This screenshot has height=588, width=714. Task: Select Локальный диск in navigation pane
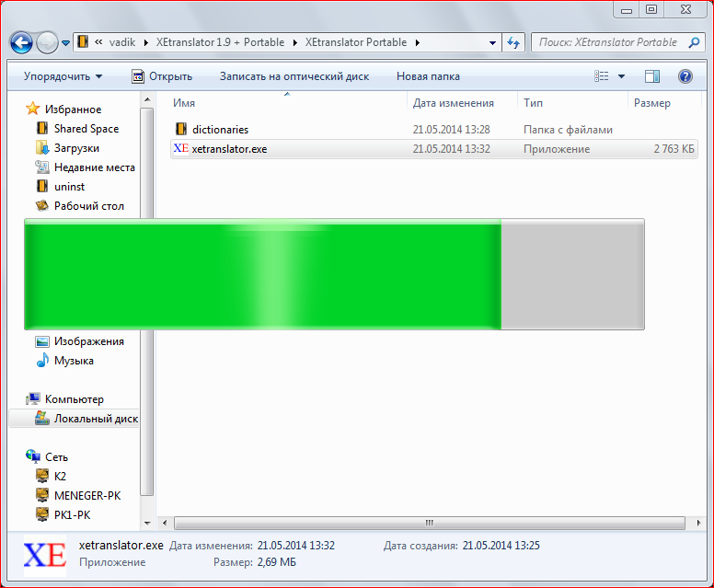(x=95, y=419)
